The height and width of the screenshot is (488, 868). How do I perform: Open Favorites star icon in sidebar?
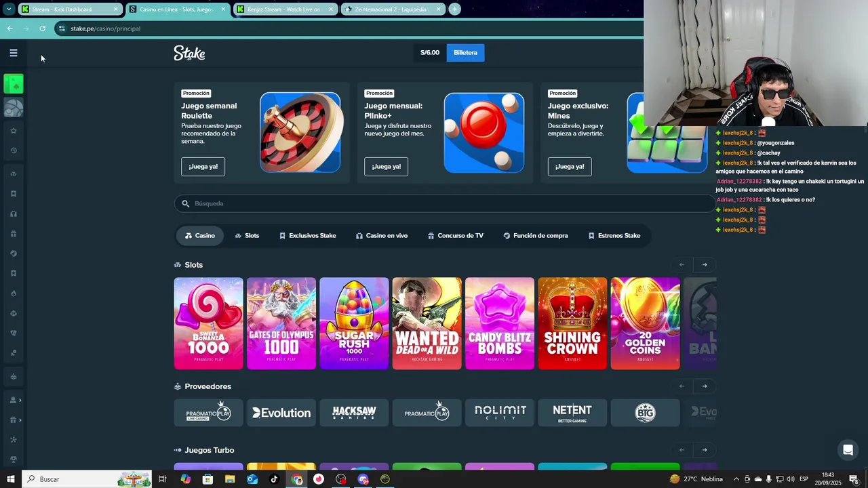pyautogui.click(x=14, y=131)
